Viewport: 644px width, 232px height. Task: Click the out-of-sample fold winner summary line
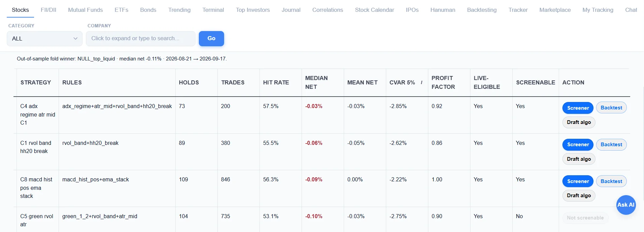point(122,59)
